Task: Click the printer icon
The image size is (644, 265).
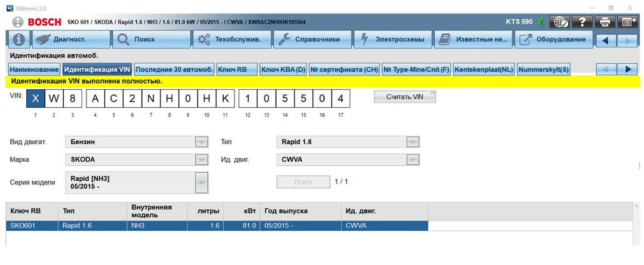Action: 605,22
